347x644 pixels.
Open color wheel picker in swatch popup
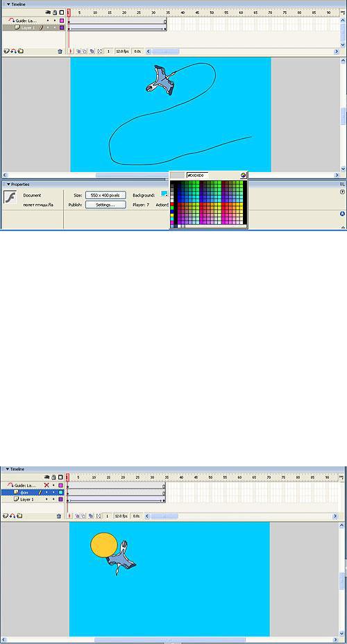pos(243,176)
